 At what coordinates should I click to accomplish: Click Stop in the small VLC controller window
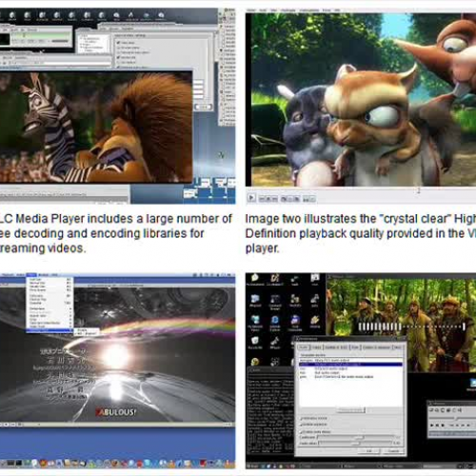click(443, 425)
